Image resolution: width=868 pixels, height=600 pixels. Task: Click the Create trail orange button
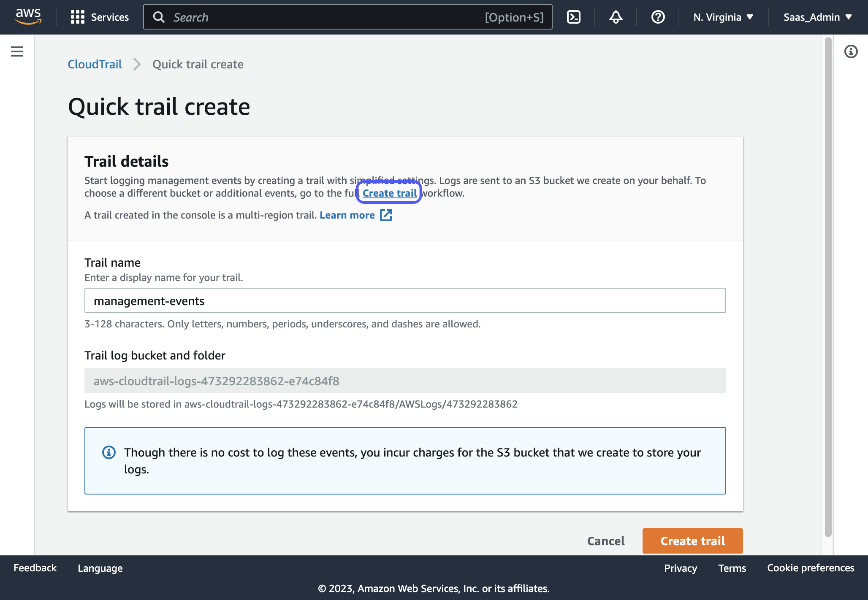(692, 541)
